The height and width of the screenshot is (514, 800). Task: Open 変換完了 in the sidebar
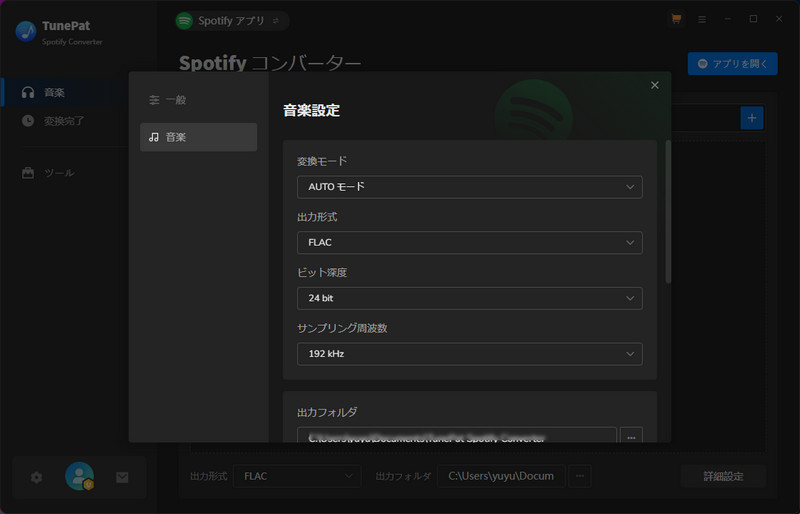64,121
